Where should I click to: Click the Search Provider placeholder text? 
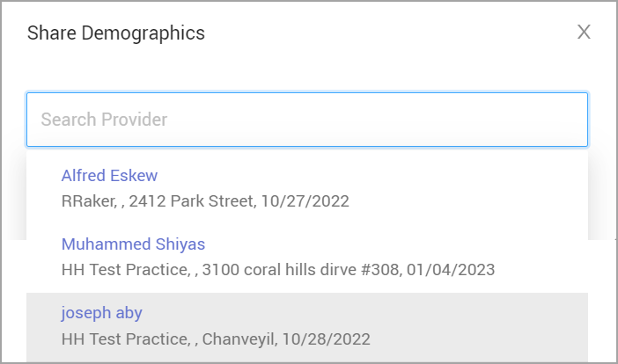104,120
